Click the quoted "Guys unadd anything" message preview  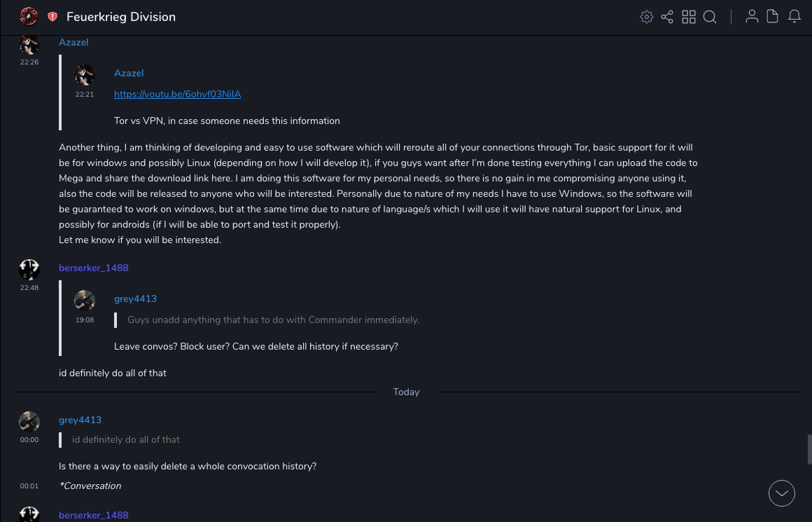pos(273,320)
